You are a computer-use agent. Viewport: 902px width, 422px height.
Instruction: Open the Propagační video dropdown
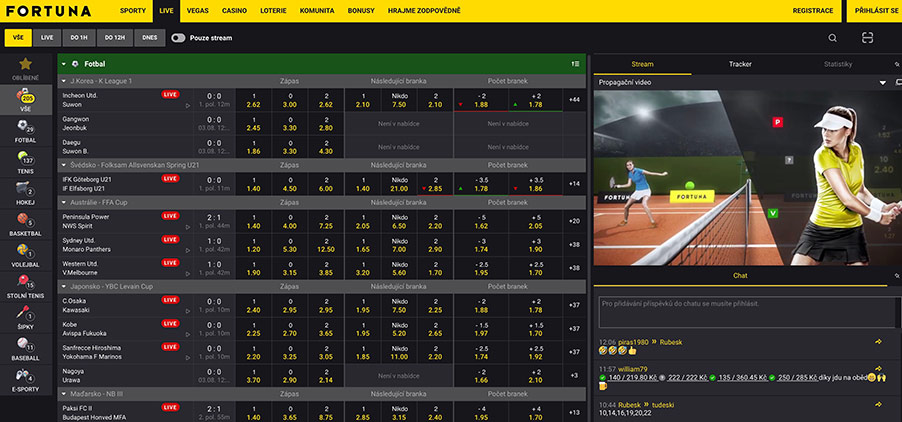point(883,82)
